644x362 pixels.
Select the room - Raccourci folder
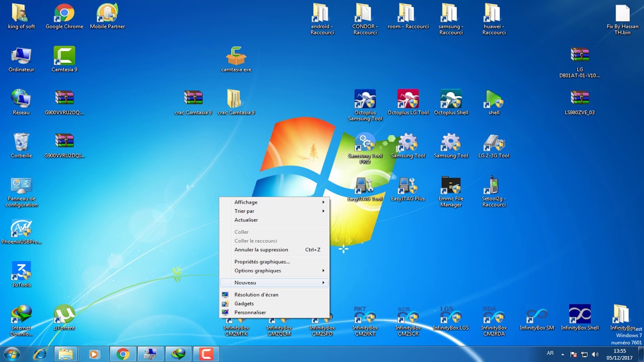[x=408, y=17]
